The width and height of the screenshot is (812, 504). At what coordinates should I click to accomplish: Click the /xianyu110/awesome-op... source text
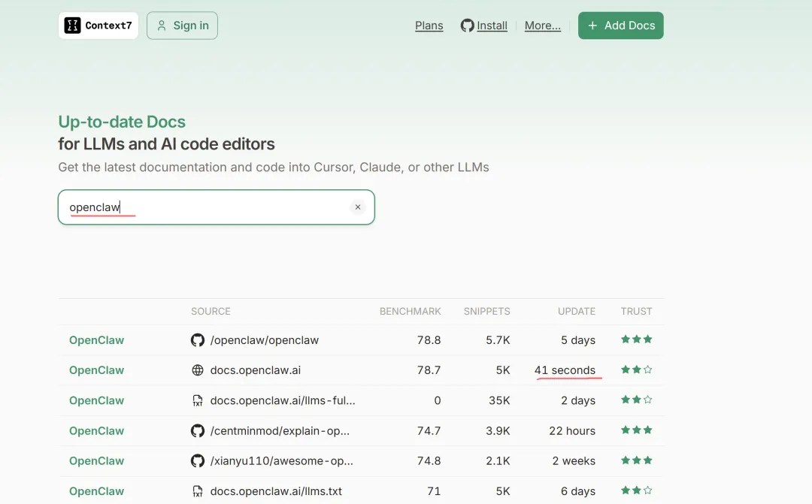click(282, 460)
